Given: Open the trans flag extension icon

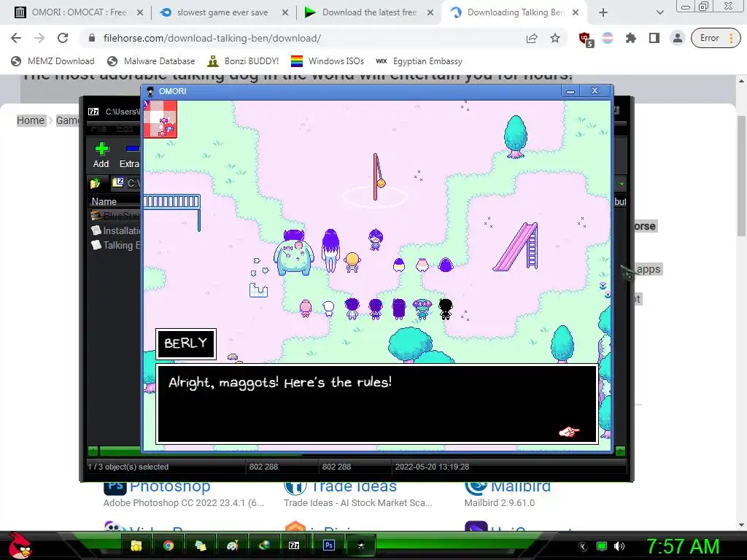Looking at the screenshot, I should 608,38.
